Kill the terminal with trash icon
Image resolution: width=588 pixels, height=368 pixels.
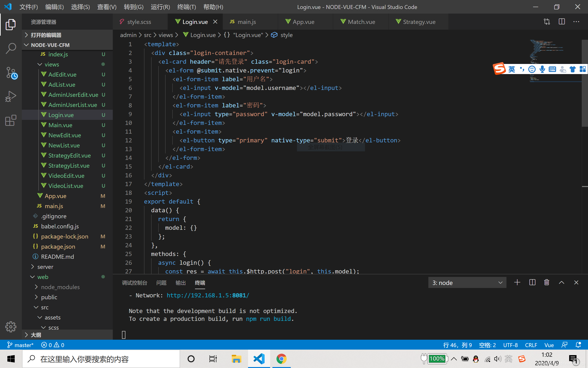coord(547,282)
